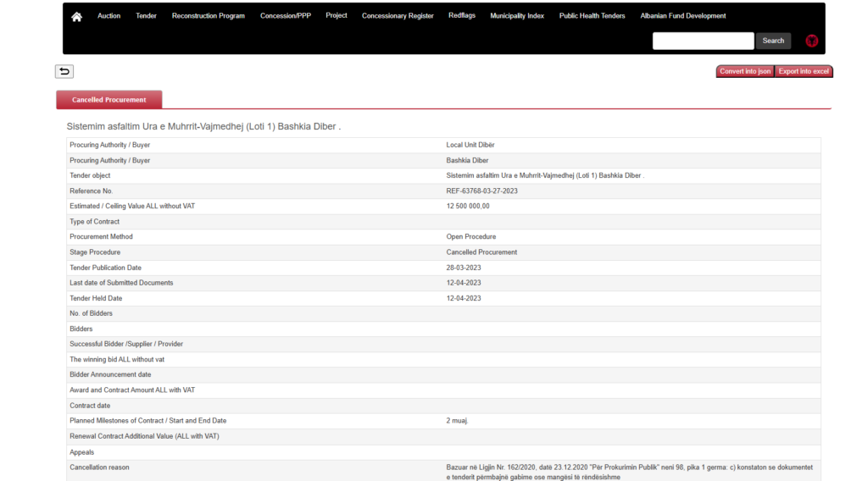
Task: Go back using the return arrow icon
Action: (64, 72)
